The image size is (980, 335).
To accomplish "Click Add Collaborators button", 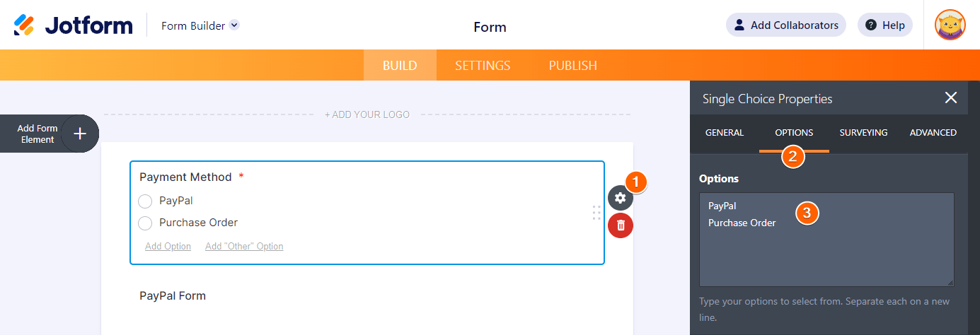I will [786, 25].
